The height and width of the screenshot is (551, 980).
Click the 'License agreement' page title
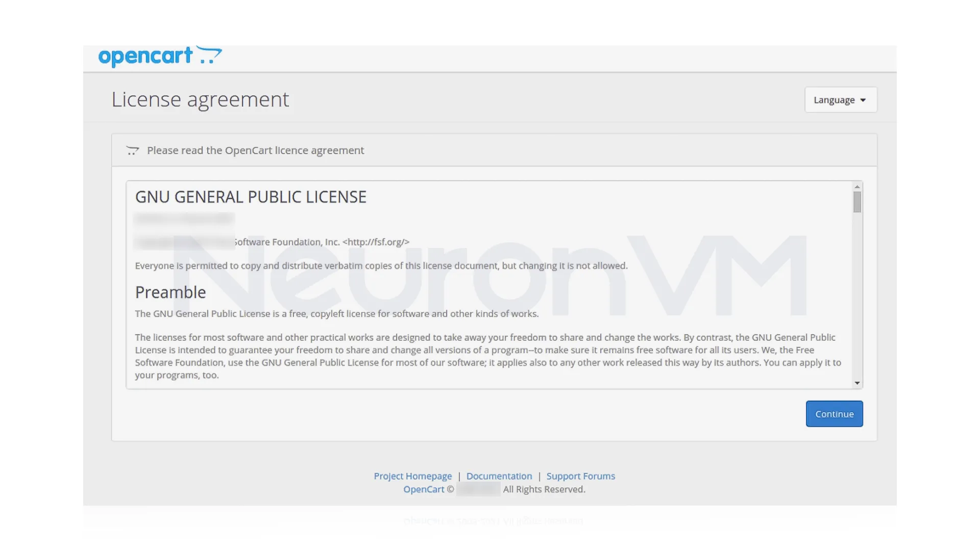pos(200,99)
